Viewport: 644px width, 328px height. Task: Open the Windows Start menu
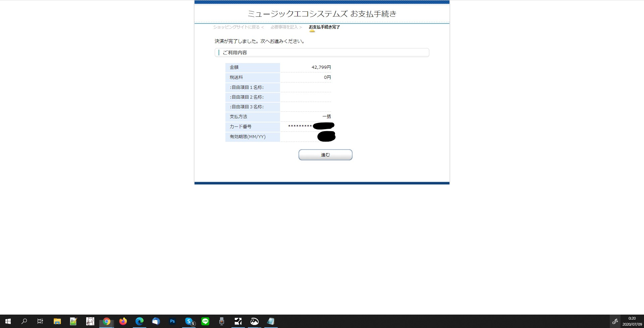coord(8,321)
